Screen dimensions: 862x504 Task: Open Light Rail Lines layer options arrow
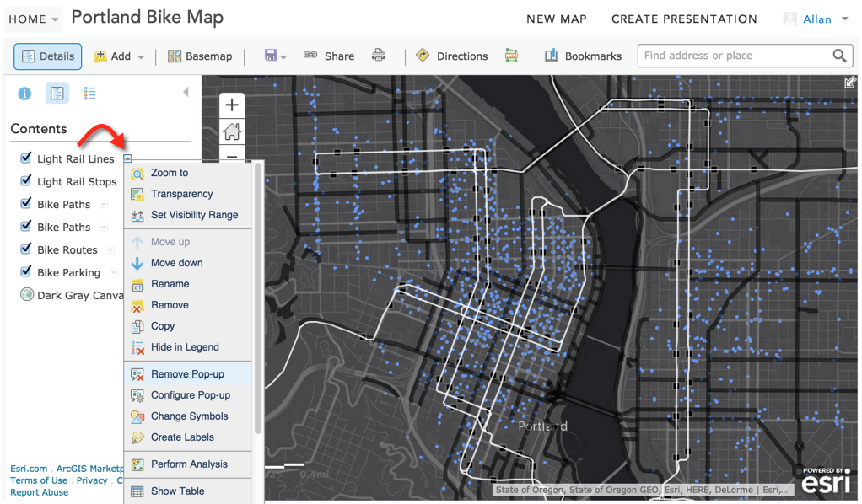tap(127, 158)
